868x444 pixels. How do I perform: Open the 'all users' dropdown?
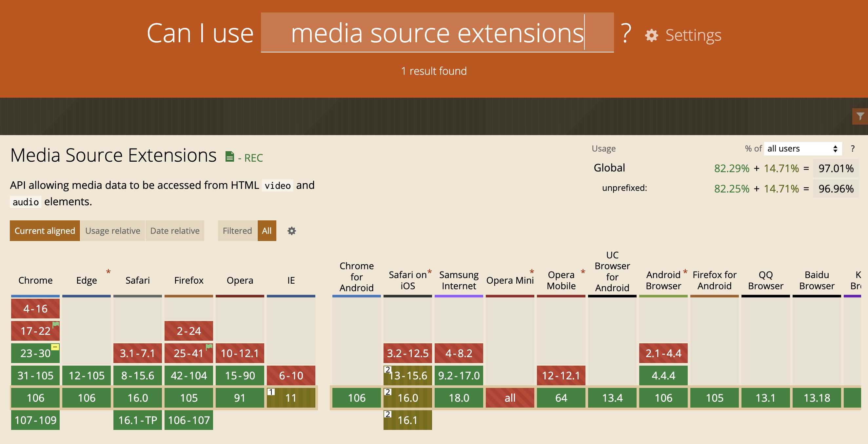pyautogui.click(x=802, y=149)
